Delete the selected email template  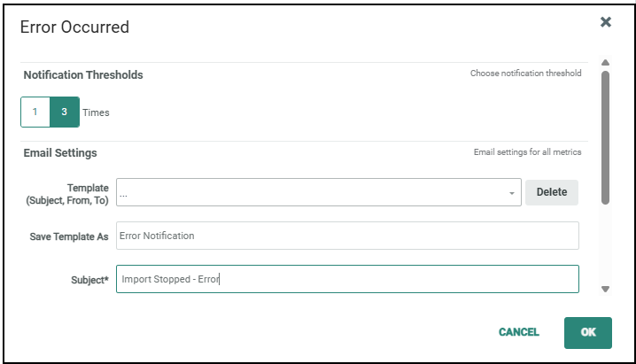click(x=551, y=192)
